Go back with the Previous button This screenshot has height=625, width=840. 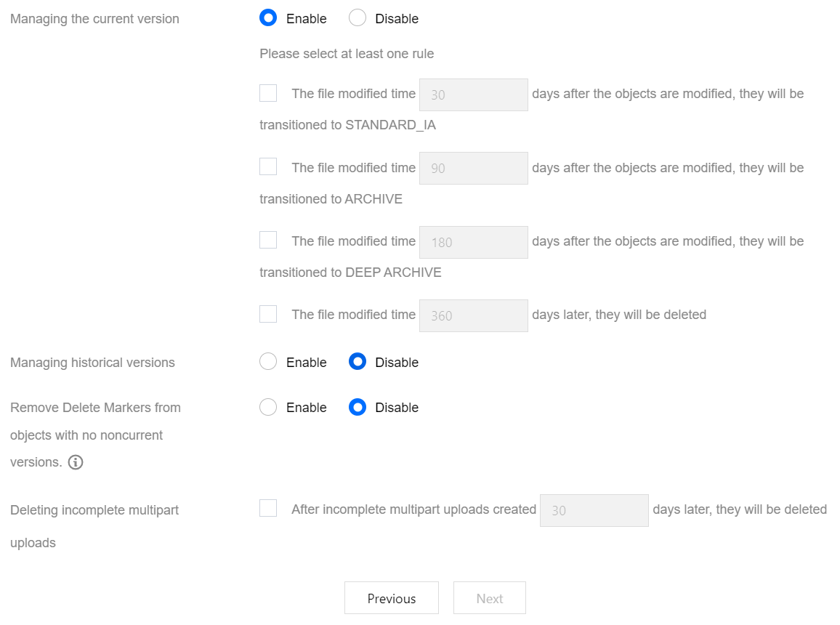point(392,598)
